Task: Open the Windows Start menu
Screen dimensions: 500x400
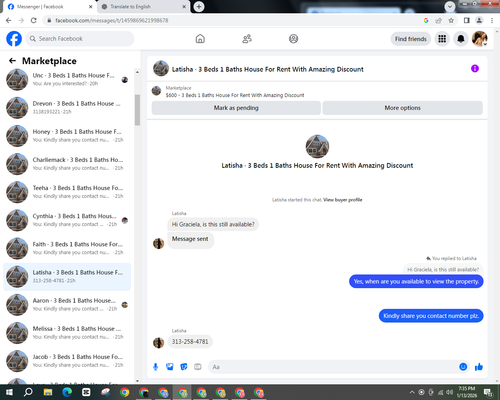Action: (x=9, y=392)
